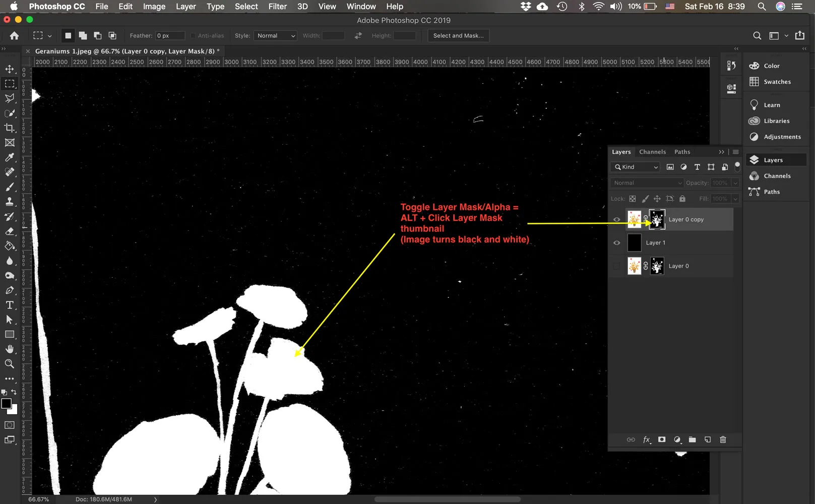
Task: Click the foreground color swatch
Action: [x=6, y=404]
